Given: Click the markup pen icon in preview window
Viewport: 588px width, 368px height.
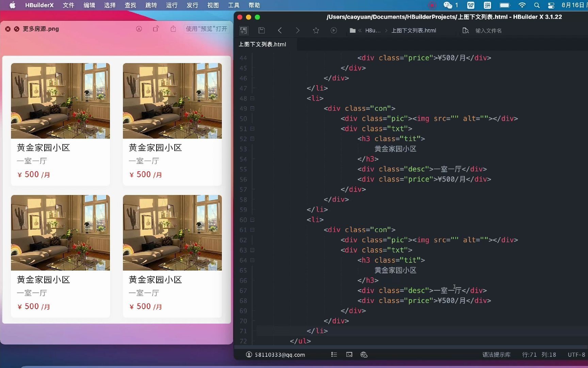Looking at the screenshot, I should (139, 29).
